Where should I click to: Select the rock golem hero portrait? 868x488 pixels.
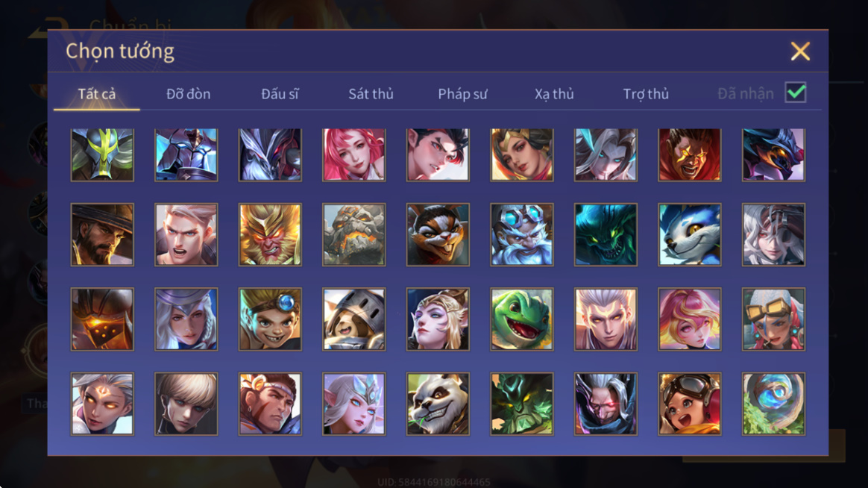tap(353, 234)
